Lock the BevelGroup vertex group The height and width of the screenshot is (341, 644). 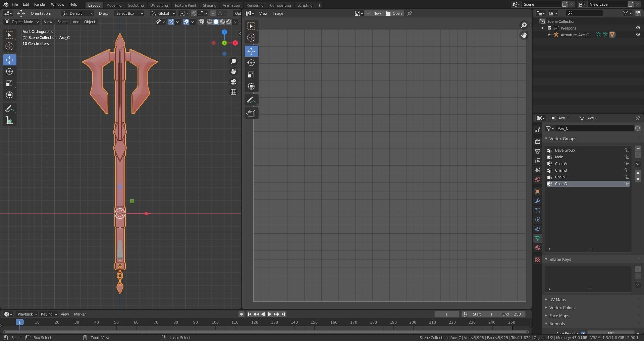pyautogui.click(x=627, y=150)
